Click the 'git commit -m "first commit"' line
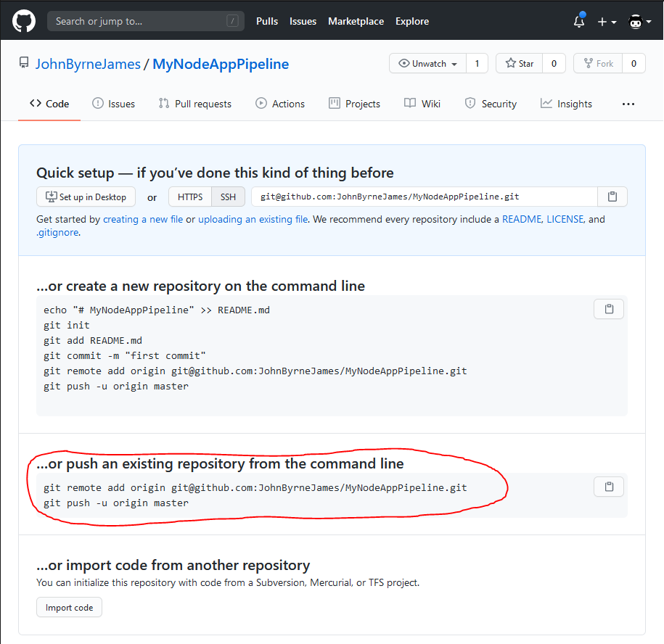This screenshot has width=664, height=644. pos(125,356)
